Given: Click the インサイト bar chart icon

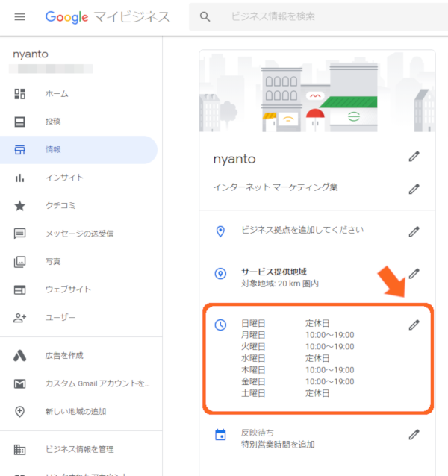Looking at the screenshot, I should (19, 178).
